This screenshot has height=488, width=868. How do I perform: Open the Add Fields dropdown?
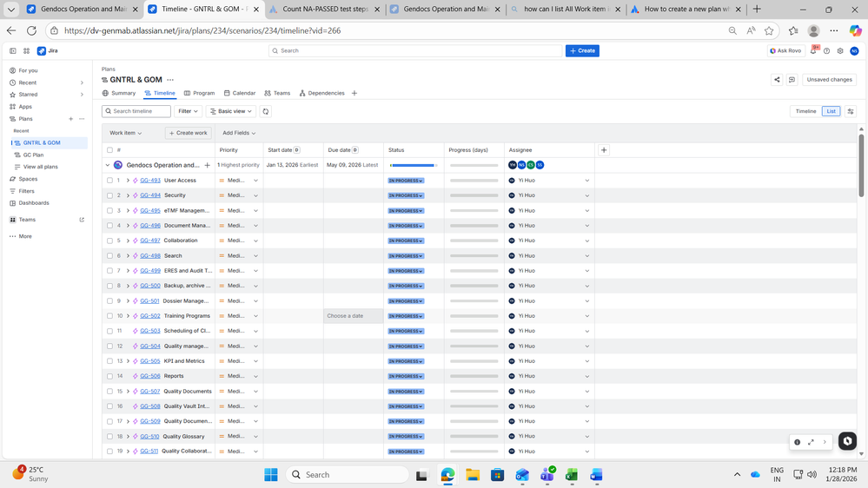point(239,133)
